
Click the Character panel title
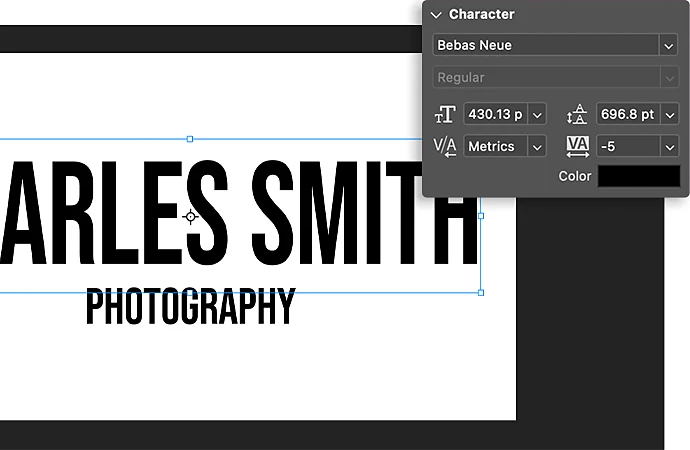[x=481, y=15]
